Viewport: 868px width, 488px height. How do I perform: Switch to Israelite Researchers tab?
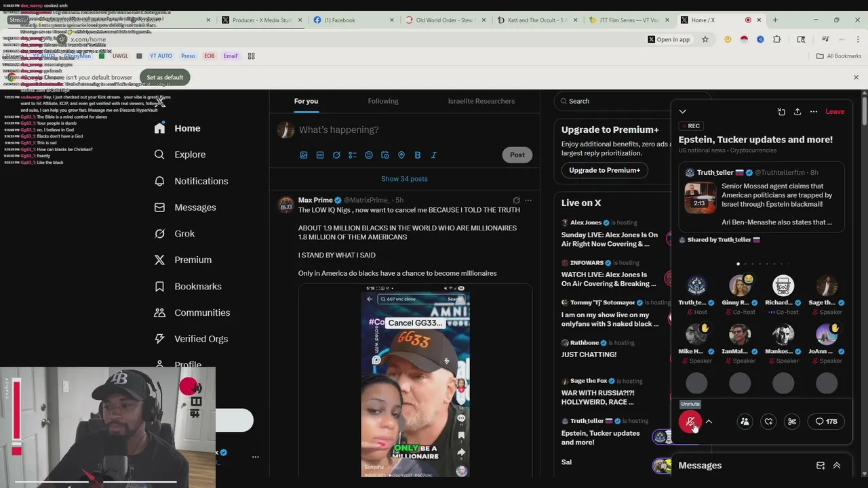point(481,101)
